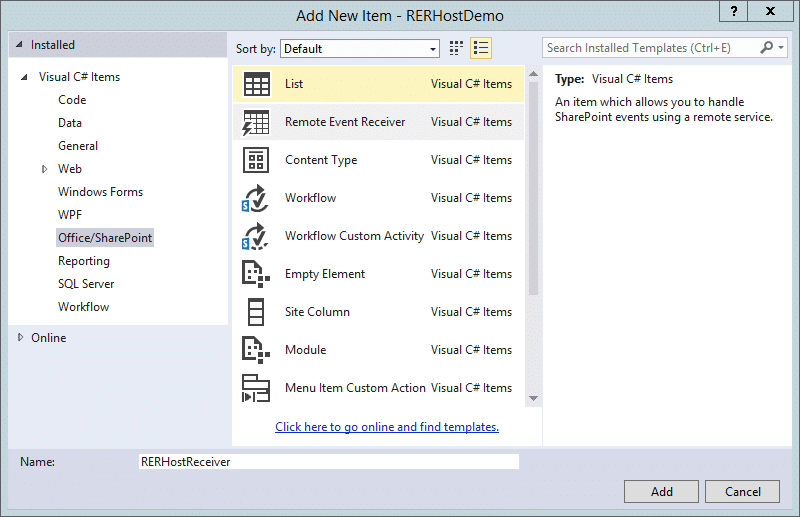This screenshot has height=517, width=800.
Task: Pick the Workflow template icon
Action: click(x=255, y=198)
